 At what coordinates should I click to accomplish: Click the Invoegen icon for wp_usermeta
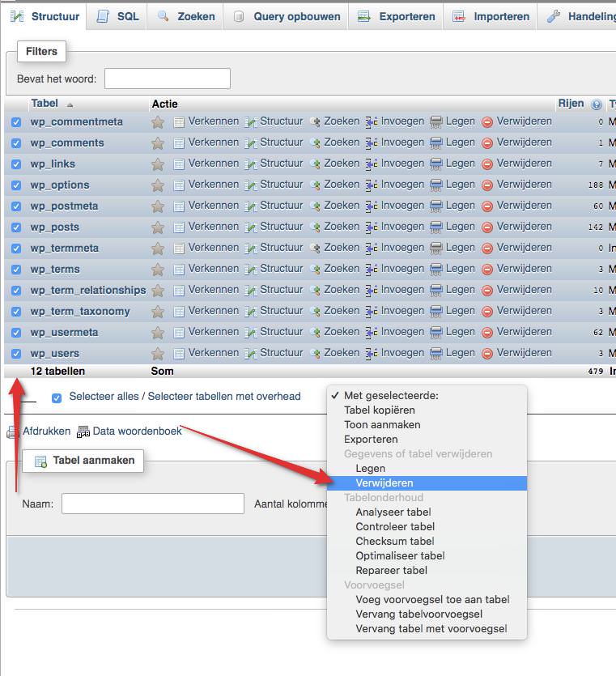[x=372, y=333]
